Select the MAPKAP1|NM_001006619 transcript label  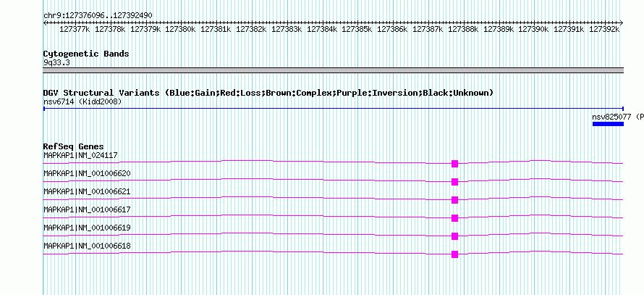pos(87,228)
